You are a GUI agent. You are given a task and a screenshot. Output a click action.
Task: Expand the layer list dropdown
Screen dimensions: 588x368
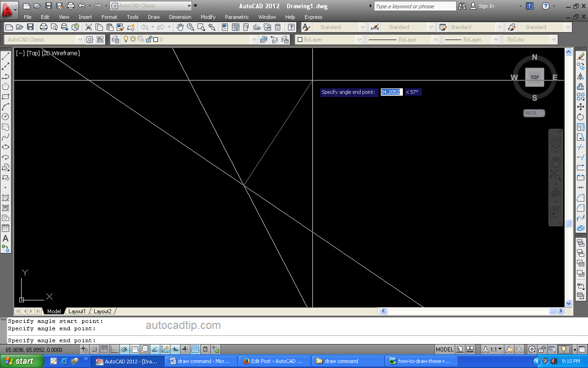pos(254,40)
